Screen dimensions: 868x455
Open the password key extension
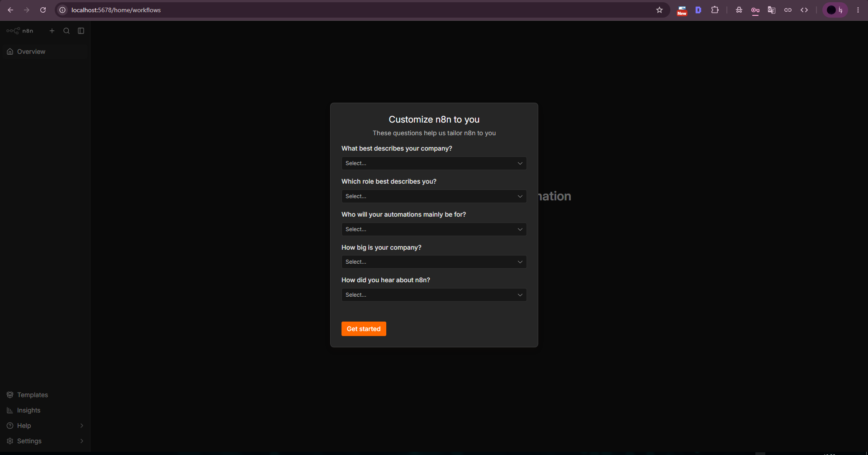coord(755,10)
